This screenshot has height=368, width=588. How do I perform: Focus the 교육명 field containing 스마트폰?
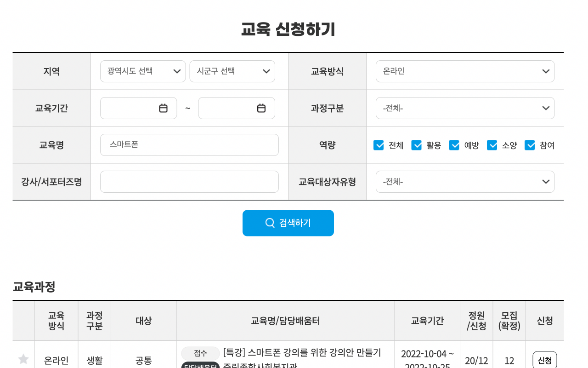pos(189,145)
